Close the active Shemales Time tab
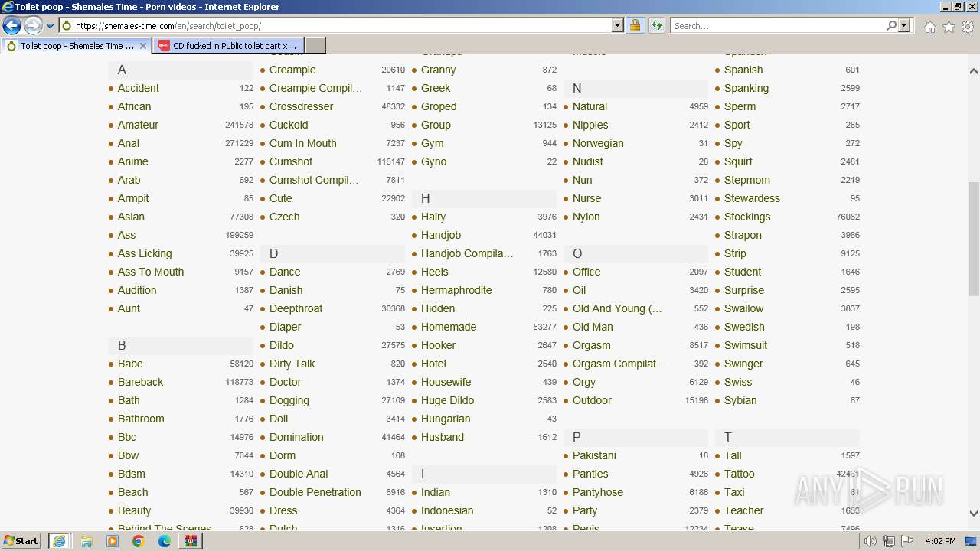 coord(142,46)
